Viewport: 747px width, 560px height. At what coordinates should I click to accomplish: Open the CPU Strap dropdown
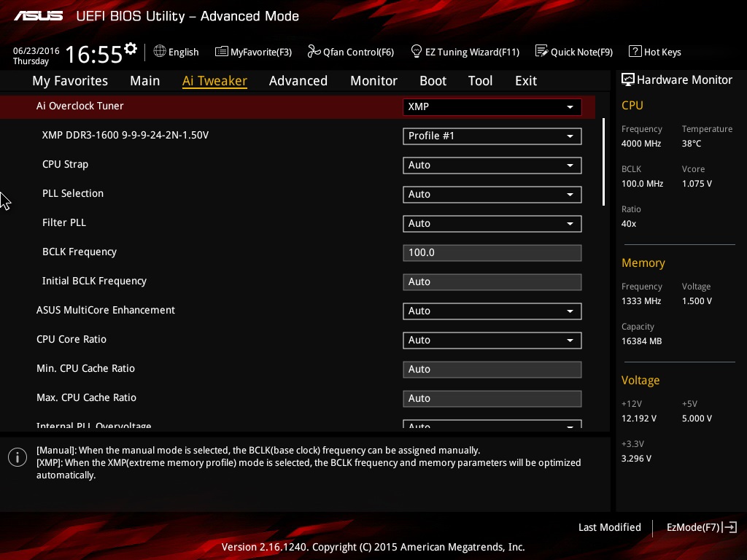[492, 166]
